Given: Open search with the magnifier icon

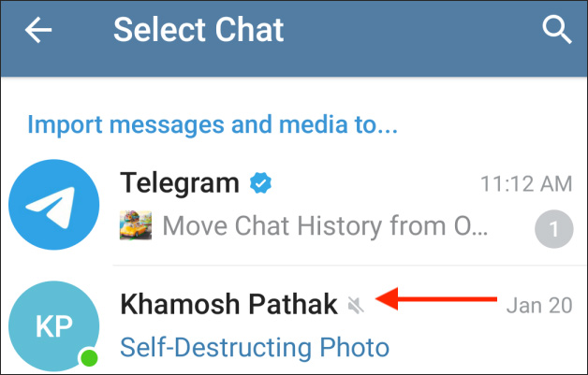Looking at the screenshot, I should (x=557, y=31).
